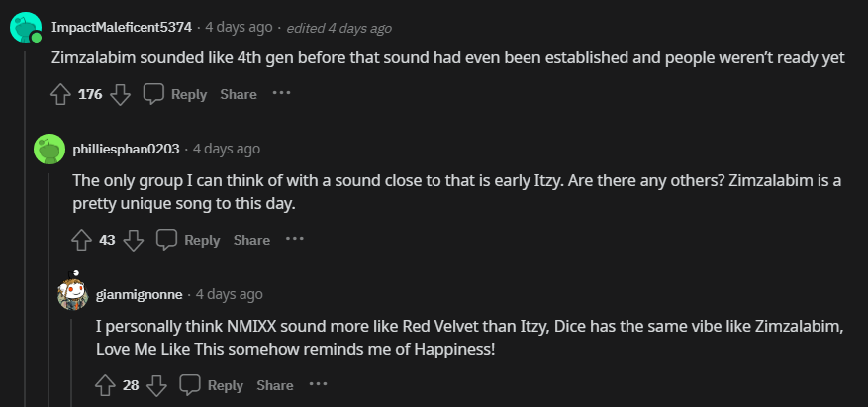This screenshot has height=407, width=868.
Task: Open ImpactMaleficent5374's user profile link
Action: pos(121,27)
